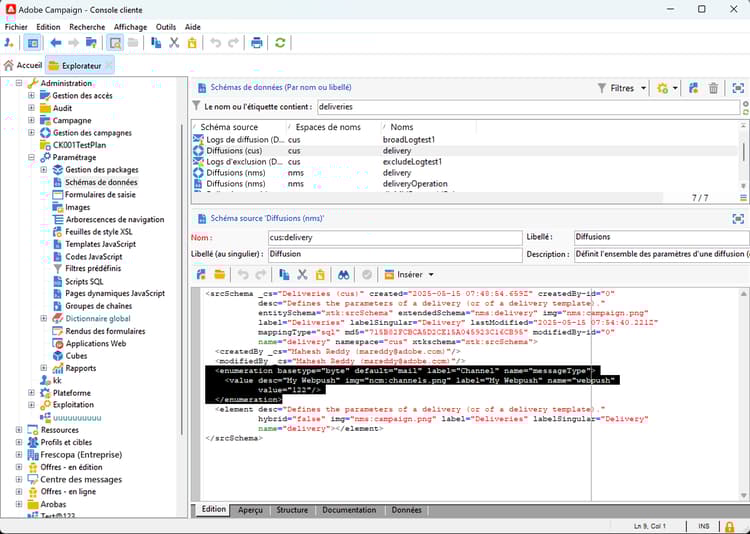Toggle fullscreen for schema source panel
This screenshot has width=750, height=534.
[738, 218]
